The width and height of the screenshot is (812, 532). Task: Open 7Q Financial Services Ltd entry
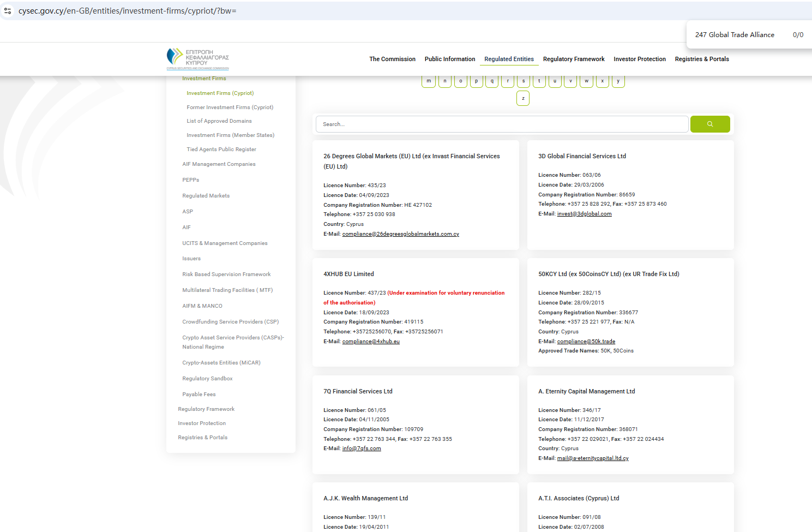coord(358,391)
